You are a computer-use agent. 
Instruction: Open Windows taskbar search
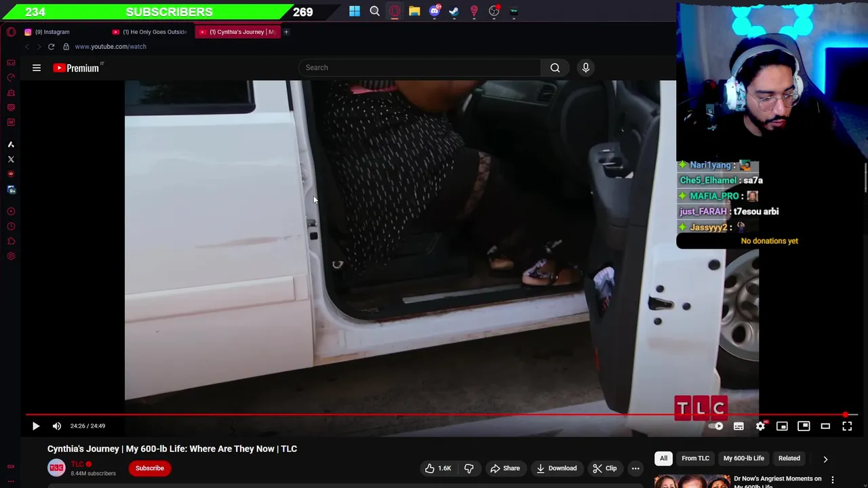[x=374, y=11]
